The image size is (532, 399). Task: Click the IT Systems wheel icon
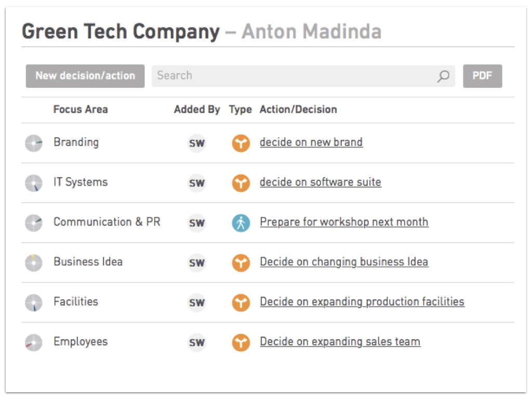pos(34,183)
